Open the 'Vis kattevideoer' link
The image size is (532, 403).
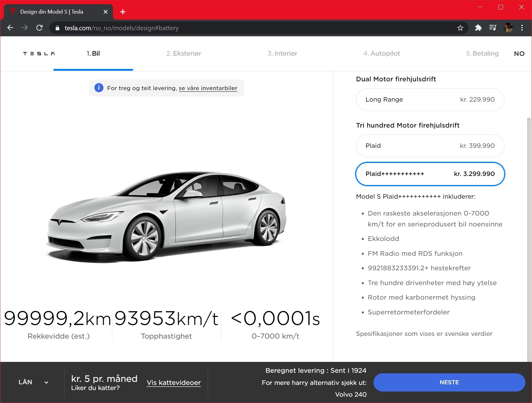174,383
